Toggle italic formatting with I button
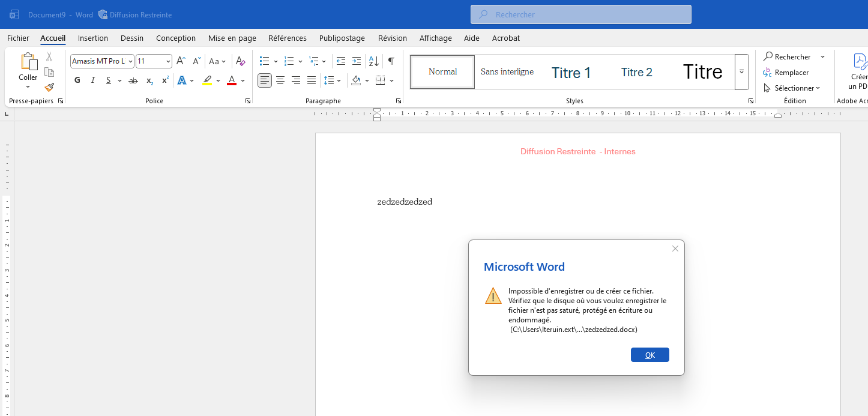 93,80
